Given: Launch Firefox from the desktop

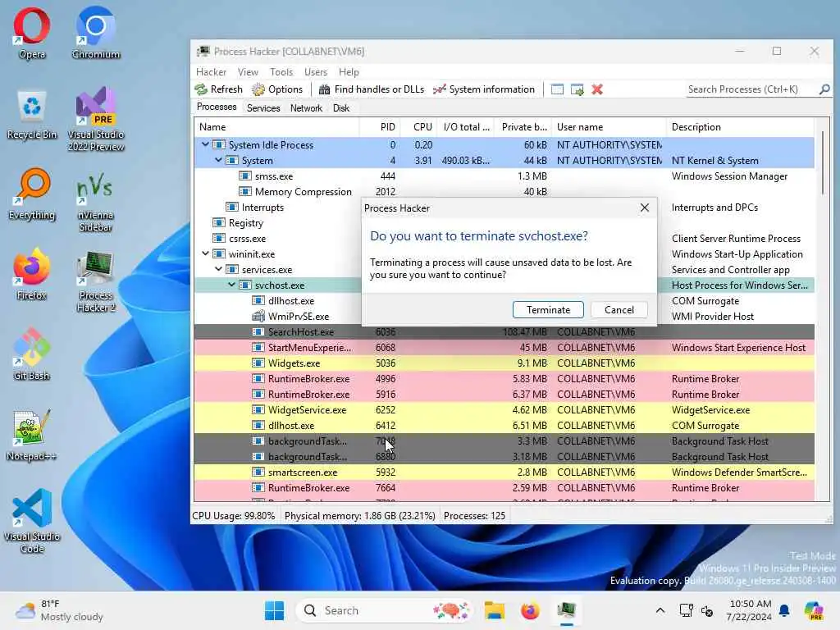Looking at the screenshot, I should click(32, 275).
